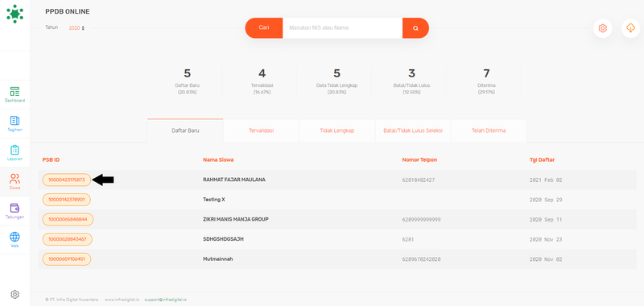Click support@infradigital.io email link
Screen dimensions: 644x306
(166, 300)
